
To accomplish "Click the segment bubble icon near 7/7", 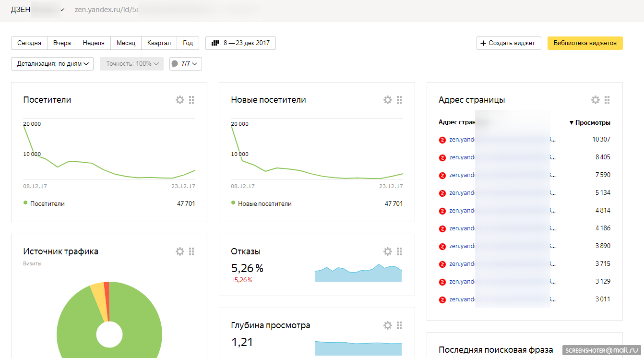I will [x=175, y=64].
